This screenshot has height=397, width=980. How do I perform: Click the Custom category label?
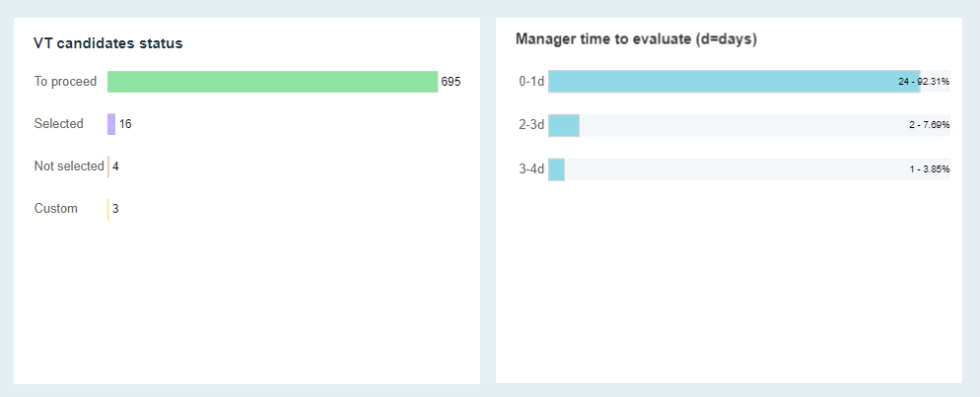pyautogui.click(x=56, y=209)
